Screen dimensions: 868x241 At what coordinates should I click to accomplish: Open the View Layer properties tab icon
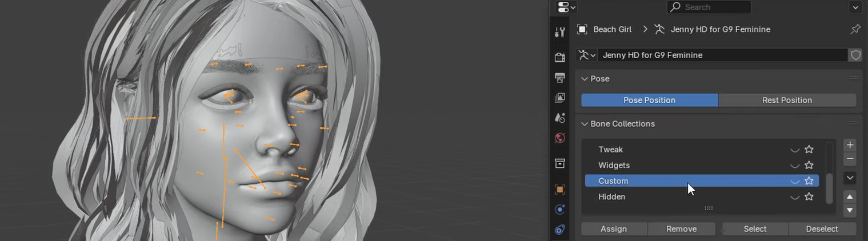[x=560, y=98]
